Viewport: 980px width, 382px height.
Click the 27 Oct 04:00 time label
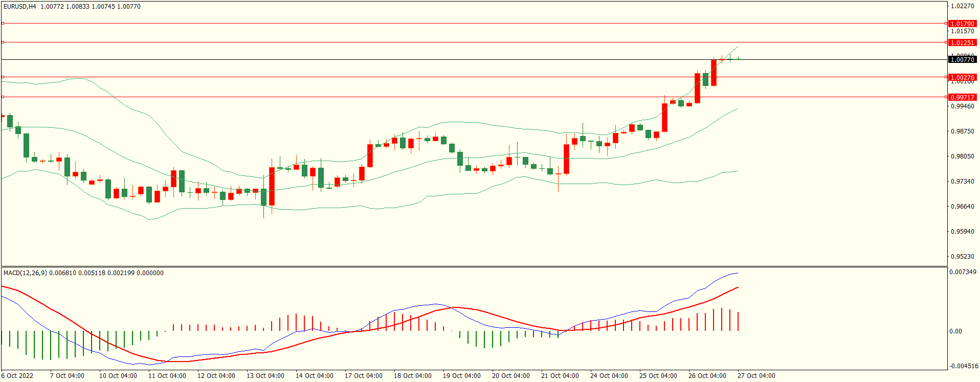[x=756, y=376]
